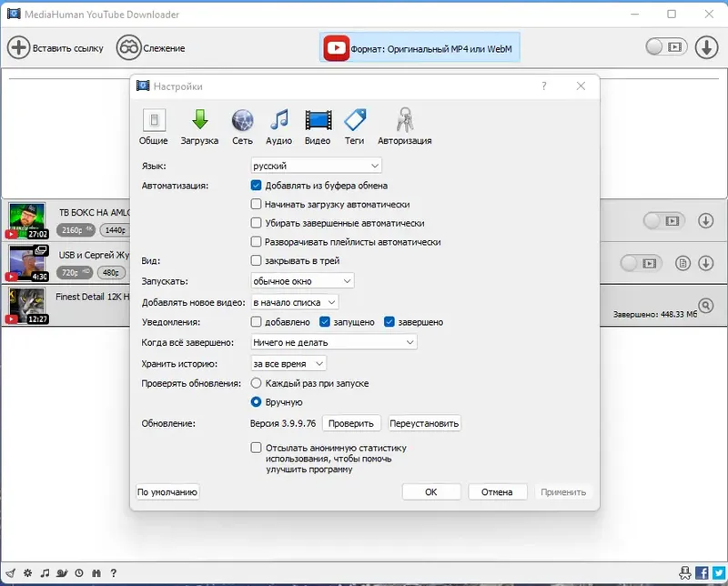728x586 pixels.
Task: Locate Finest Detail 12K file magnifier icon
Action: point(706,306)
